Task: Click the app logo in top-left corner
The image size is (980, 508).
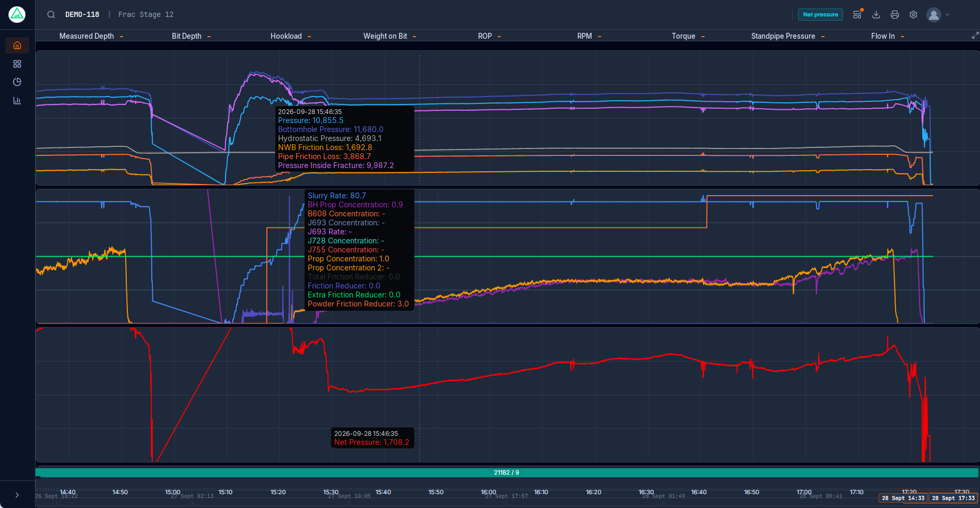Action: click(x=17, y=14)
